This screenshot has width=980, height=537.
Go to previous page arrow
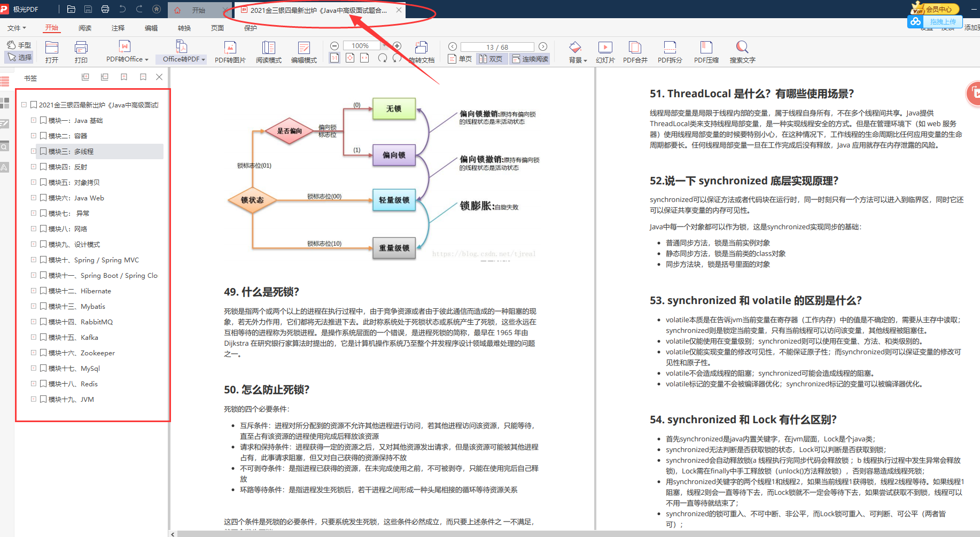click(453, 46)
